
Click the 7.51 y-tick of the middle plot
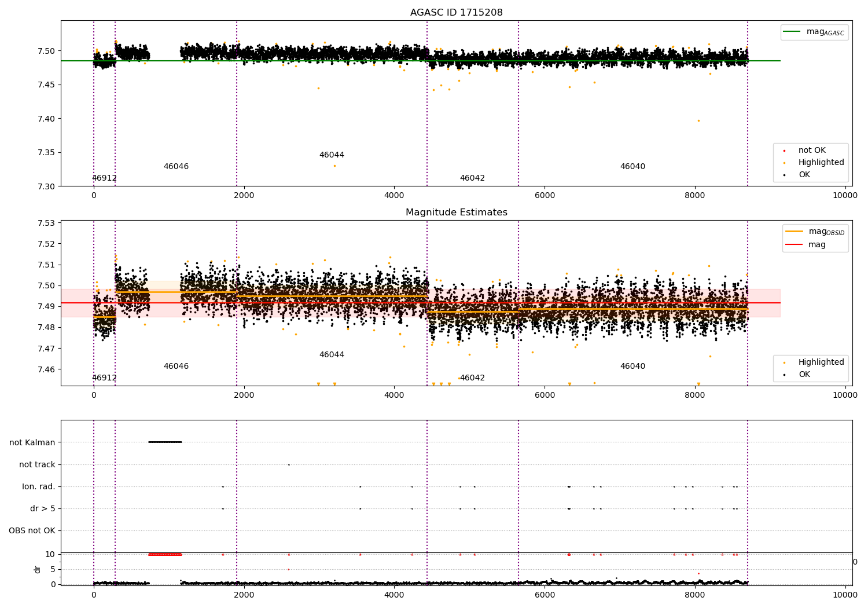47,265
